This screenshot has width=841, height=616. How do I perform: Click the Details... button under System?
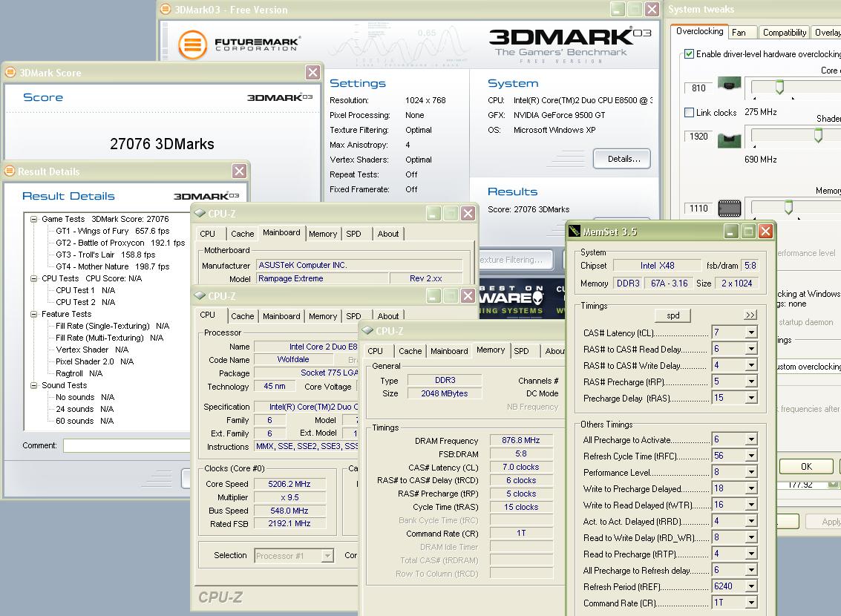pyautogui.click(x=621, y=159)
